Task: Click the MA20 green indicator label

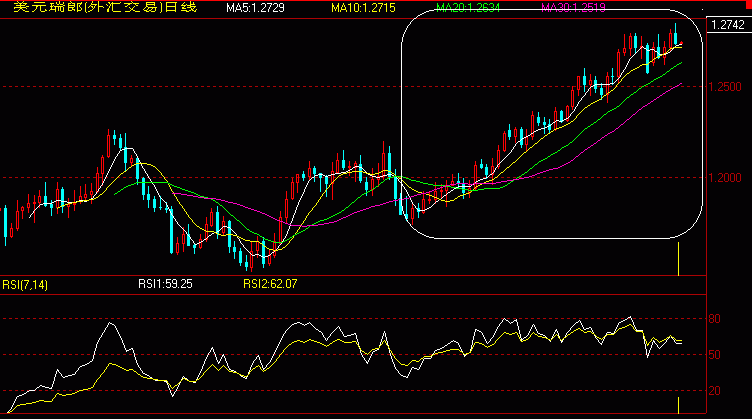Action: tap(468, 8)
